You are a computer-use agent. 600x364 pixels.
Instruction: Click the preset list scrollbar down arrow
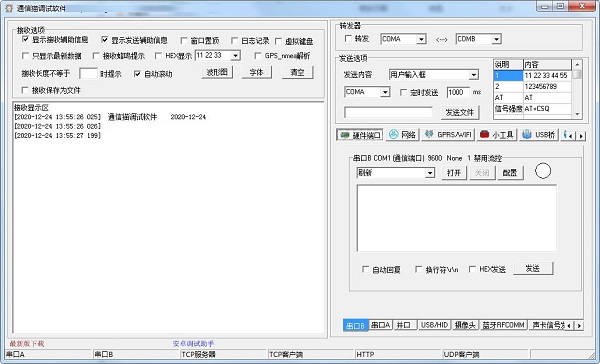pos(577,114)
